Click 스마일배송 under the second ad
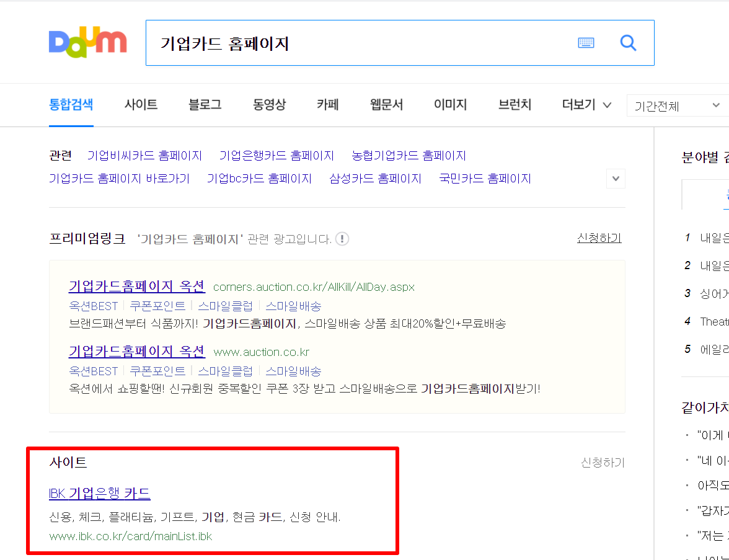Screen dimensions: 729x560 [293, 371]
